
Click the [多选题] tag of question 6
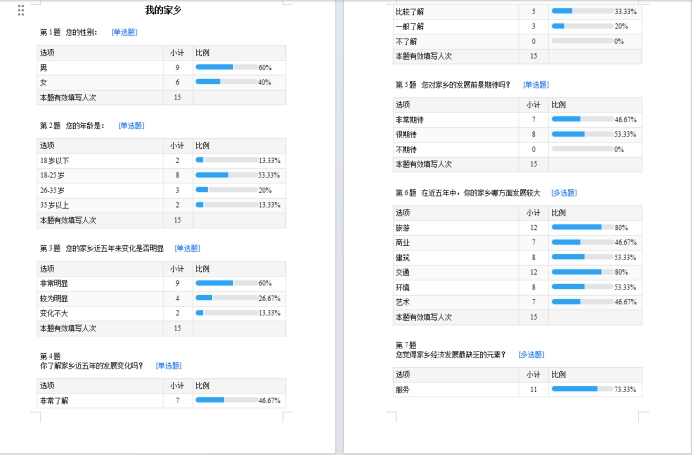click(564, 193)
